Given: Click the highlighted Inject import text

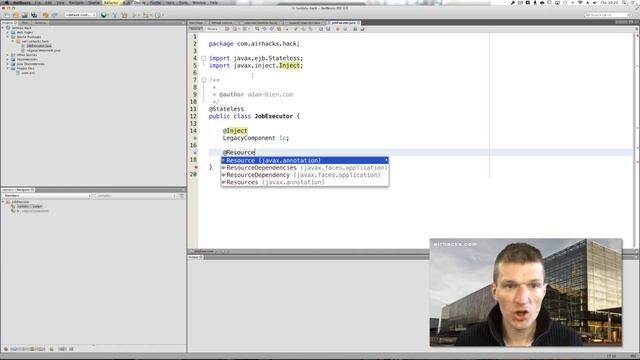Looking at the screenshot, I should pyautogui.click(x=289, y=66).
